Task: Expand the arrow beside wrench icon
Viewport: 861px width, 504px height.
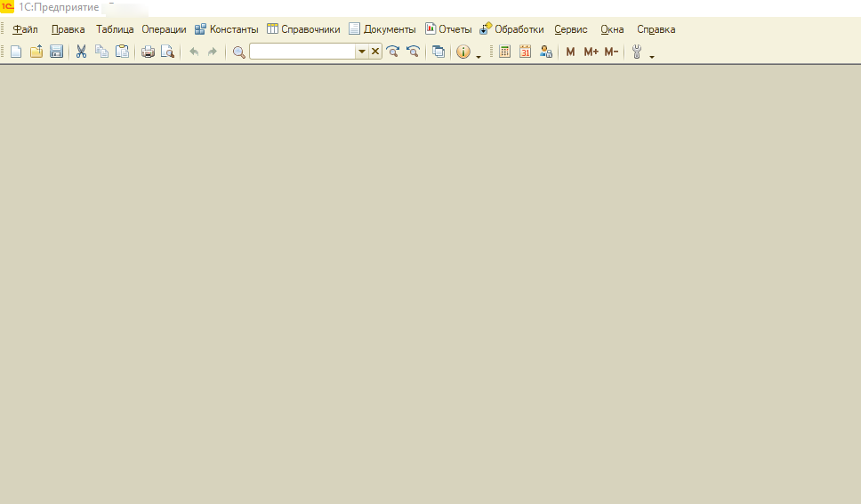Action: (652, 57)
